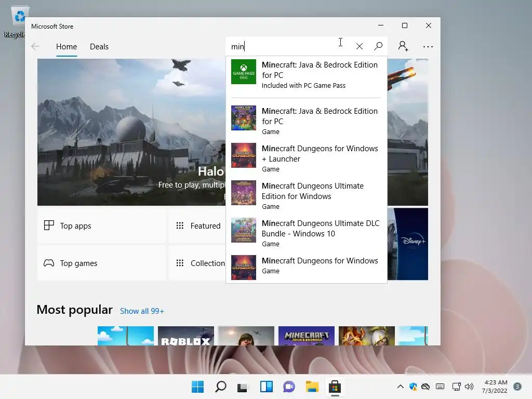Screen dimensions: 532x399
Task: Click the Game Pass Xbox suggestion icon
Action: click(x=244, y=72)
